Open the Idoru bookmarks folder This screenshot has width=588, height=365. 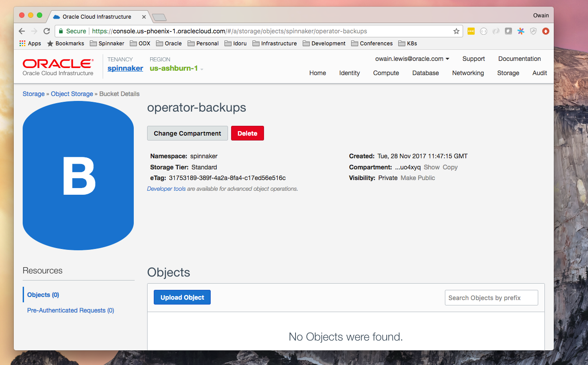[236, 44]
